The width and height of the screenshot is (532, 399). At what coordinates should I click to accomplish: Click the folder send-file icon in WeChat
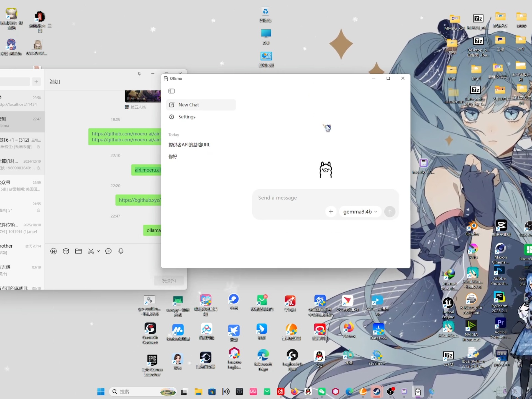pos(78,251)
